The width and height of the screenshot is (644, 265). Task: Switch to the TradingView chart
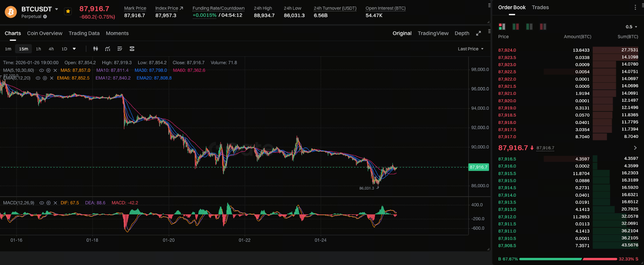433,33
